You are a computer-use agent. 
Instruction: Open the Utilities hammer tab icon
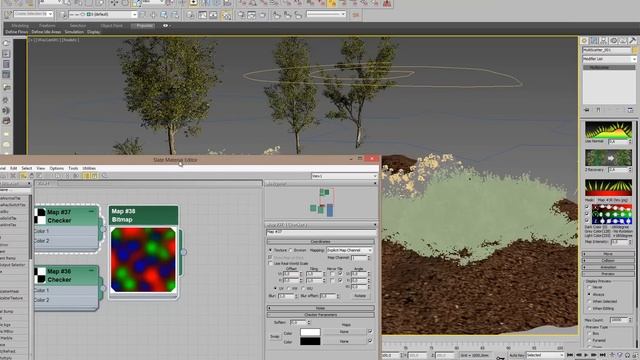tap(633, 40)
